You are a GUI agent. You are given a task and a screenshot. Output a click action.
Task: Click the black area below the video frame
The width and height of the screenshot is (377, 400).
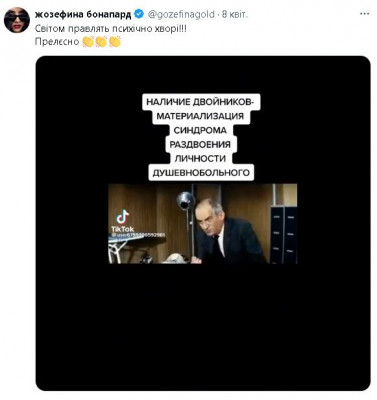[x=203, y=325]
